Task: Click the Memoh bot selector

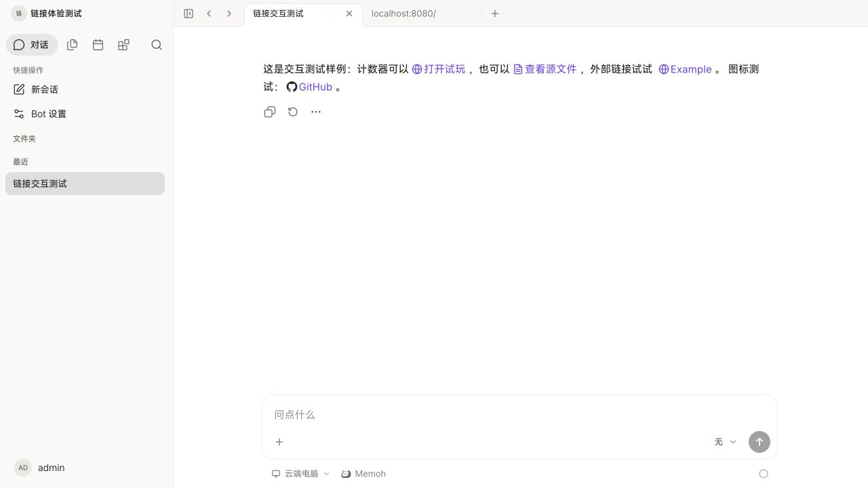Action: (363, 474)
